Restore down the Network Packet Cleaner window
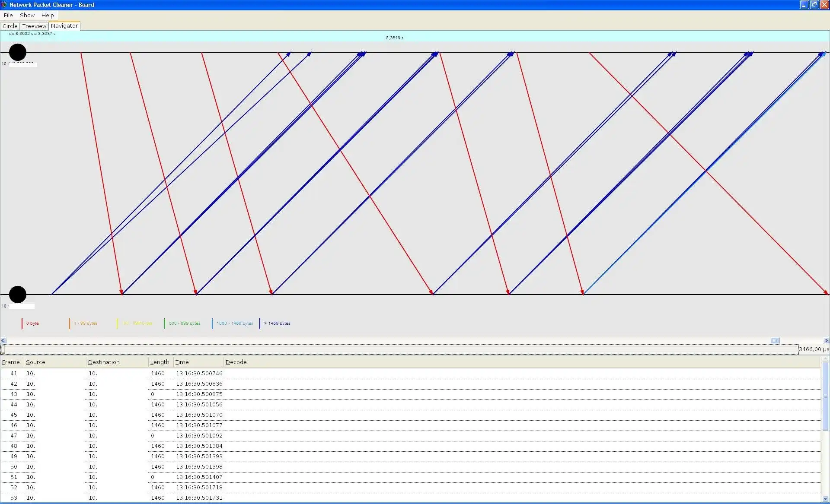 coord(814,5)
